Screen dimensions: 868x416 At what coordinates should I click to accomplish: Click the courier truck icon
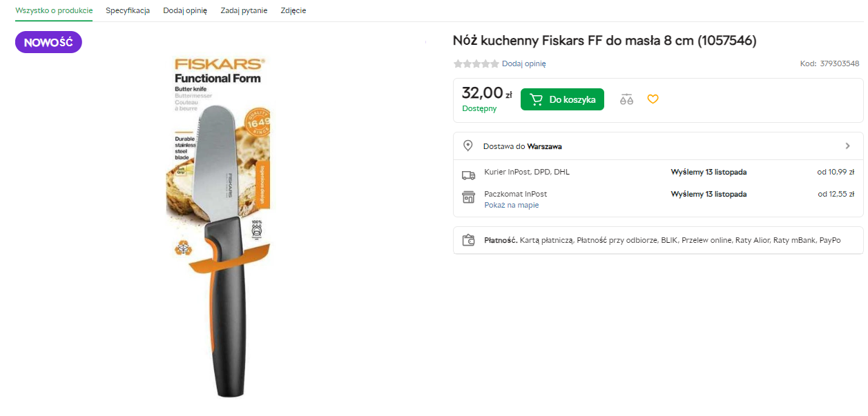click(x=468, y=175)
